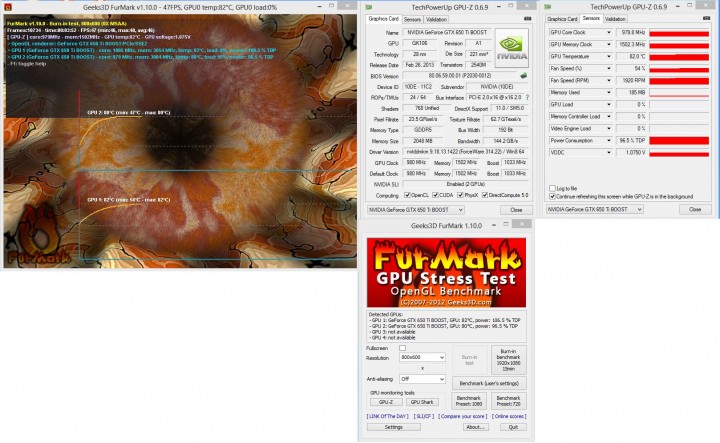Open the Memory Controller Load sensor dropdown
The image size is (720, 443).
click(x=608, y=117)
